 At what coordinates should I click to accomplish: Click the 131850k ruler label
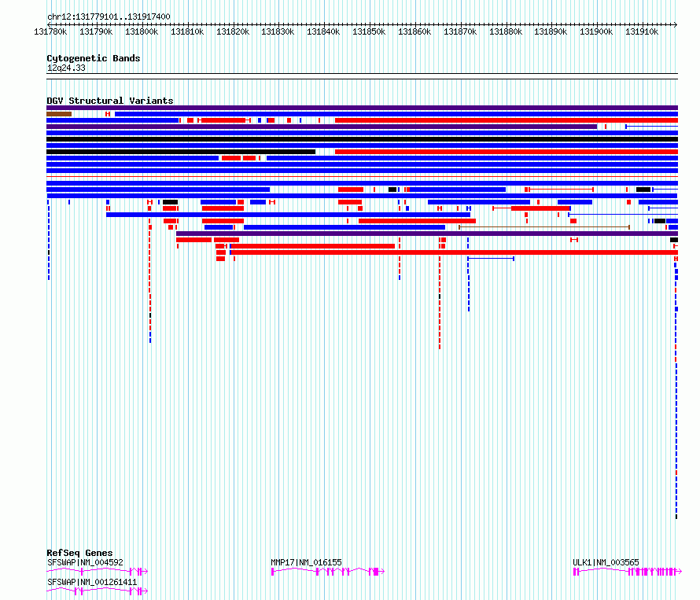(369, 31)
